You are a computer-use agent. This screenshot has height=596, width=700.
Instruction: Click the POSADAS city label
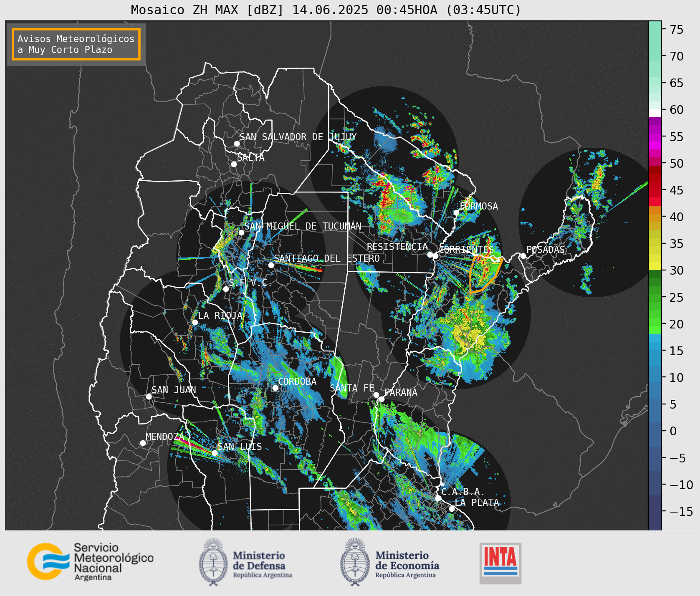[545, 250]
